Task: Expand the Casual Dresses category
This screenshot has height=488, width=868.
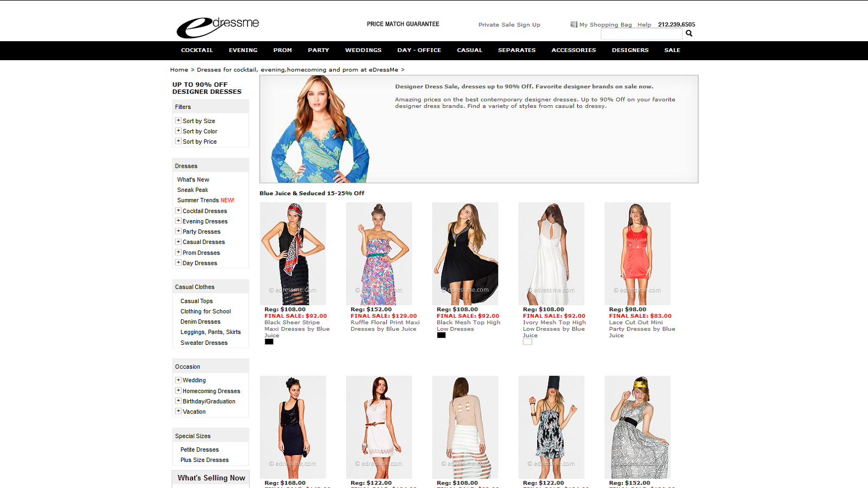Action: 178,242
